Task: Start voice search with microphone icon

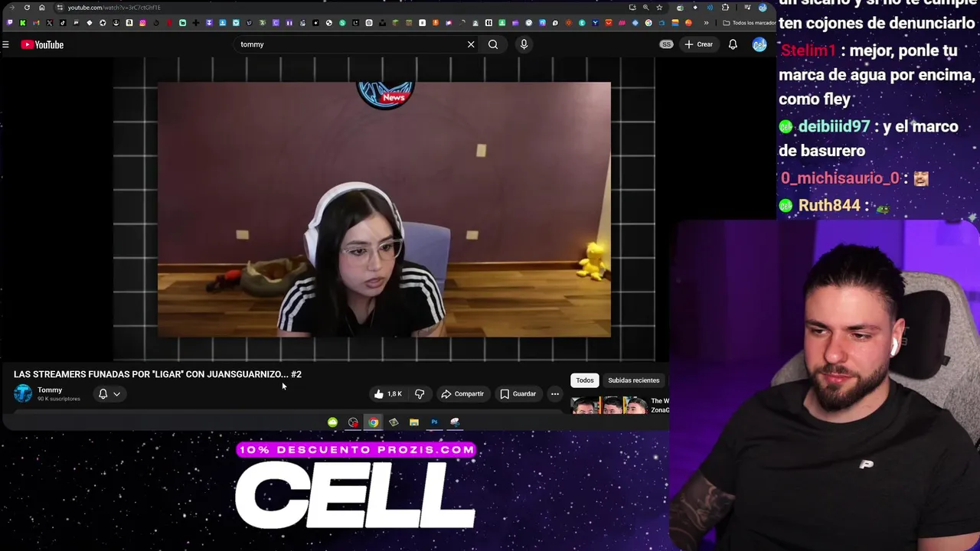Action: point(524,44)
